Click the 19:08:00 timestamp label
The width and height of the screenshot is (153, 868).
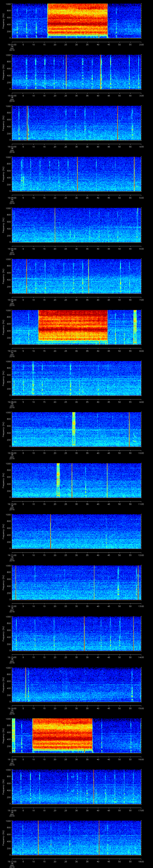pos(12,402)
